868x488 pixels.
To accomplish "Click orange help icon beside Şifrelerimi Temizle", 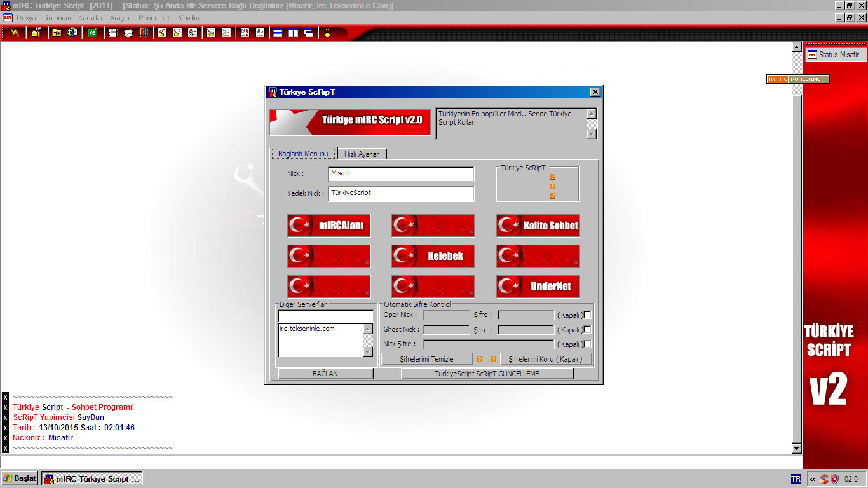I will pyautogui.click(x=480, y=360).
